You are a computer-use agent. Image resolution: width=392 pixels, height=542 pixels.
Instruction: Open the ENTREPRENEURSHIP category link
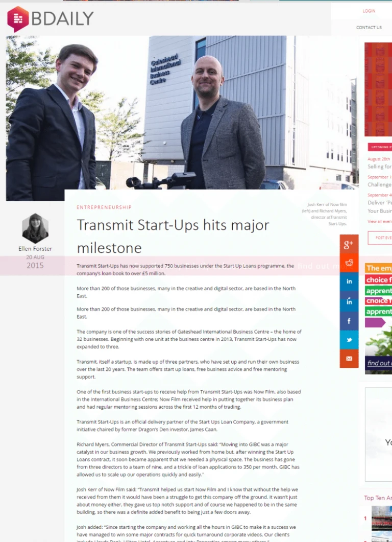pos(104,207)
